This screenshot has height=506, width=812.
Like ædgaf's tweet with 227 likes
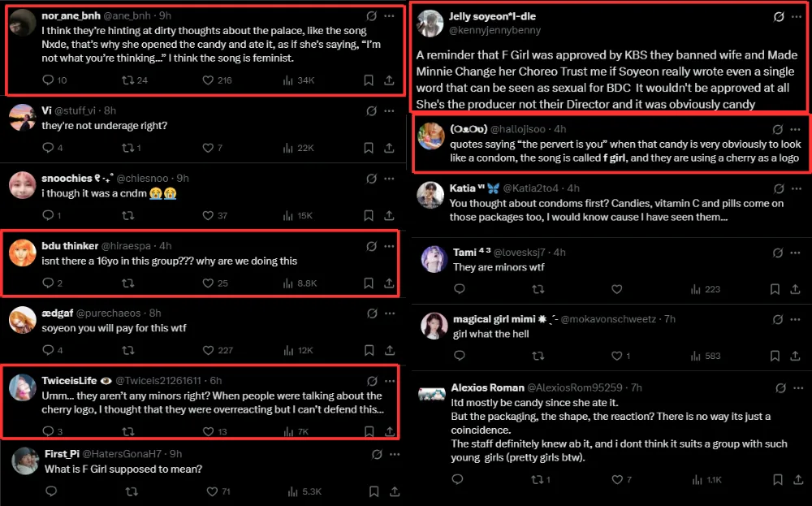point(207,350)
